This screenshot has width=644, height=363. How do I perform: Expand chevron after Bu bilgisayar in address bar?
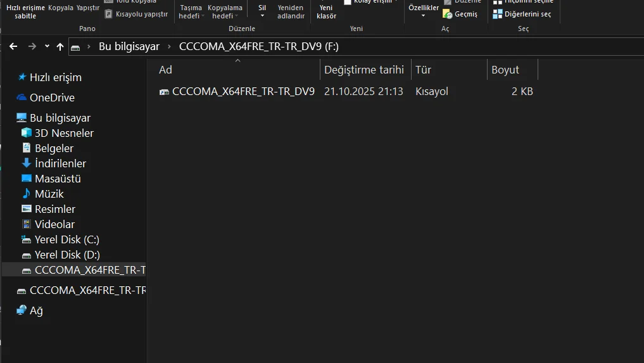tap(169, 46)
